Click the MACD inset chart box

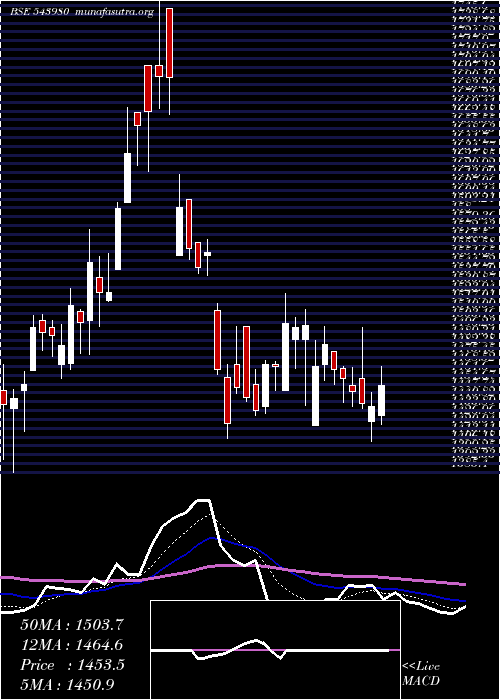click(x=275, y=650)
